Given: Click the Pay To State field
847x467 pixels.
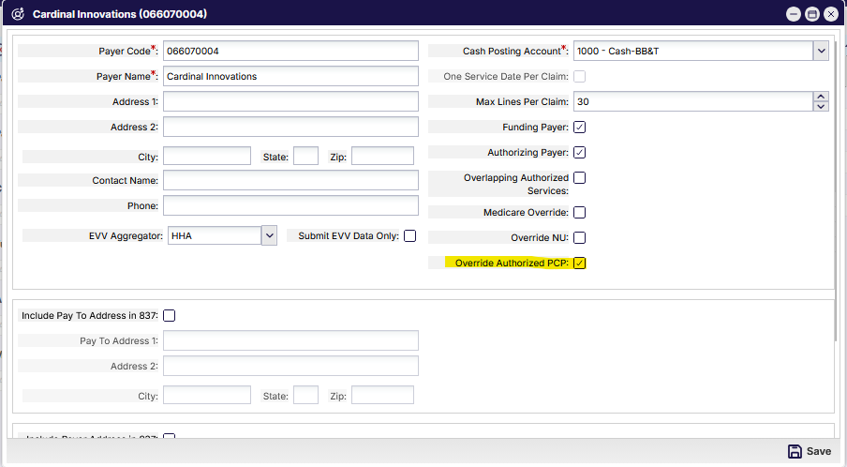Looking at the screenshot, I should coord(306,395).
